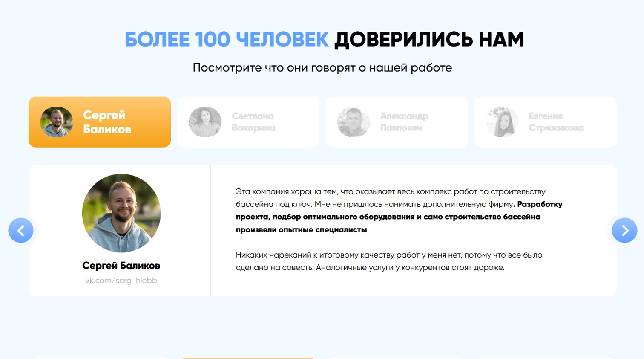The width and height of the screenshot is (644, 359).
Task: Click Сергей Баликов's large round photo
Action: coord(121,213)
